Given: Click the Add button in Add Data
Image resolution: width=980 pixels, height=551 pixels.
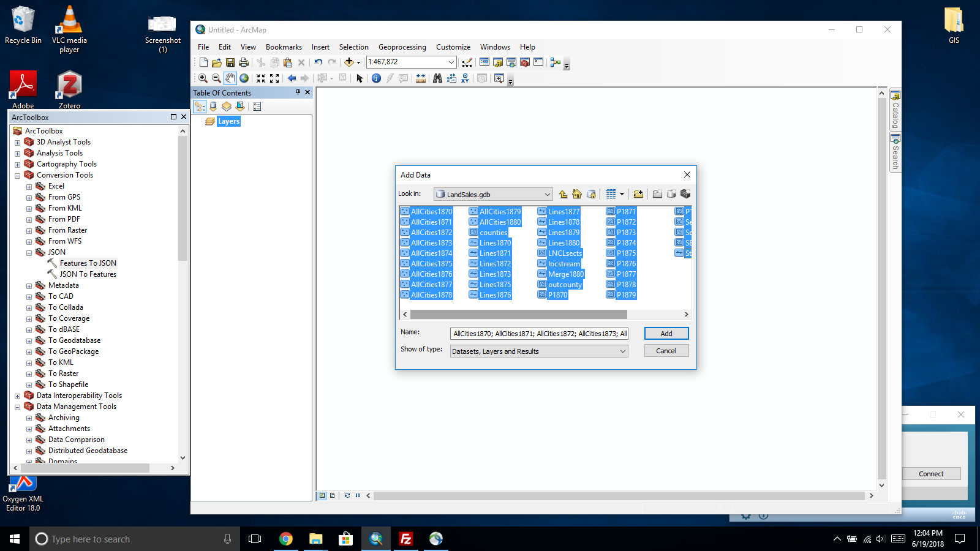Looking at the screenshot, I should [666, 334].
